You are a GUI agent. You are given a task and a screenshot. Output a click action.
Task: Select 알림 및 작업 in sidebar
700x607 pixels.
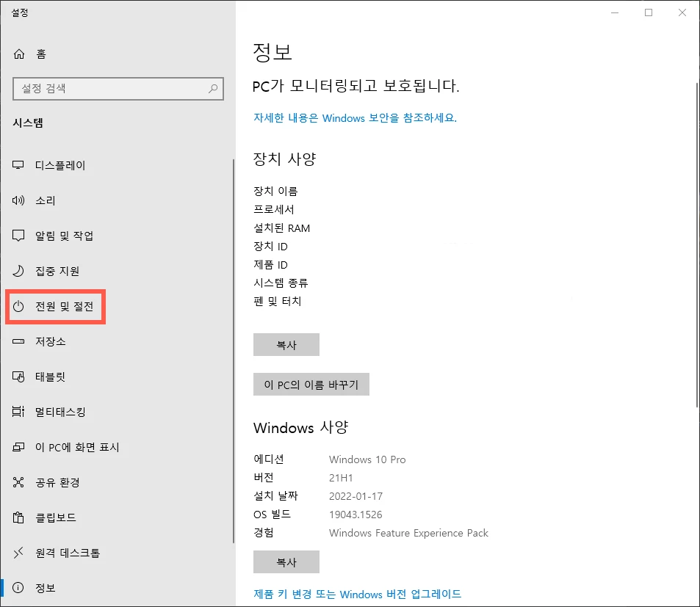pyautogui.click(x=117, y=236)
